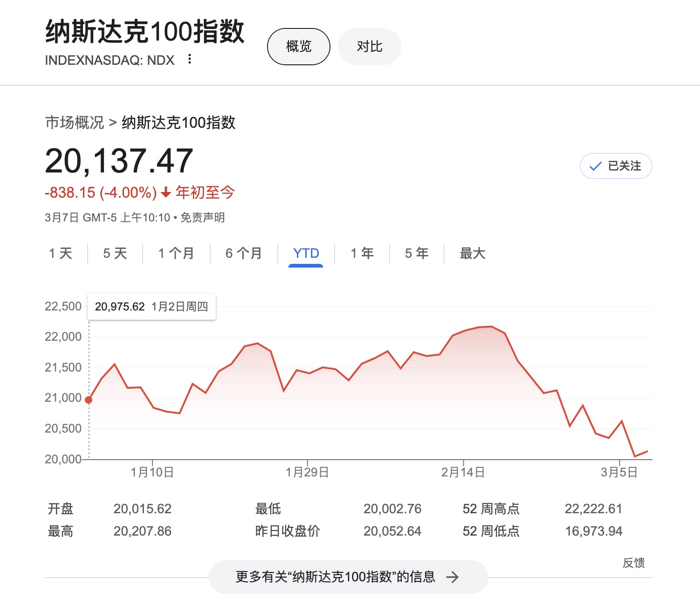Click the timestamp 3月7日 GMT-5 上午10:10
Viewport: 700px width, 606px height.
pyautogui.click(x=108, y=218)
